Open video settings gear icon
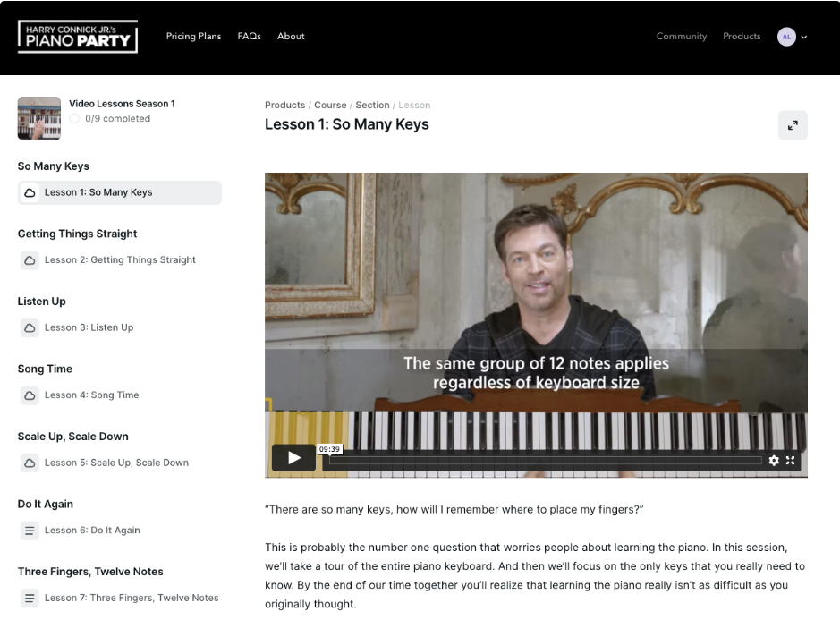The width and height of the screenshot is (840, 620). tap(774, 461)
